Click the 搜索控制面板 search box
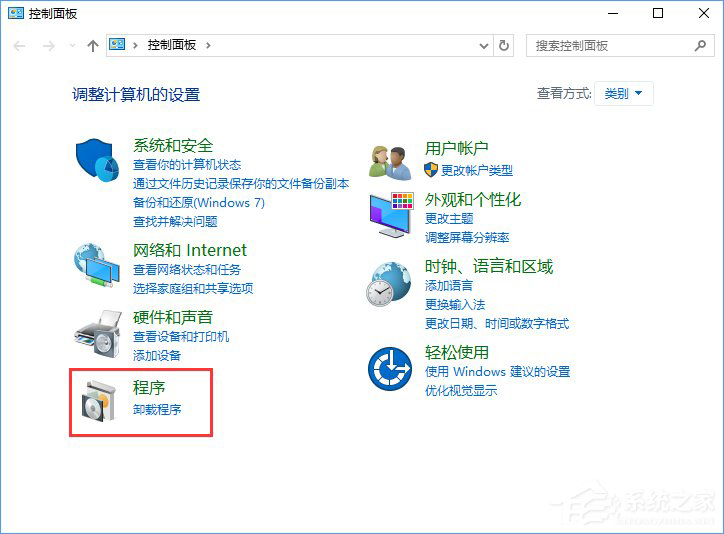Screen dimensions: 724x534 pos(608,45)
